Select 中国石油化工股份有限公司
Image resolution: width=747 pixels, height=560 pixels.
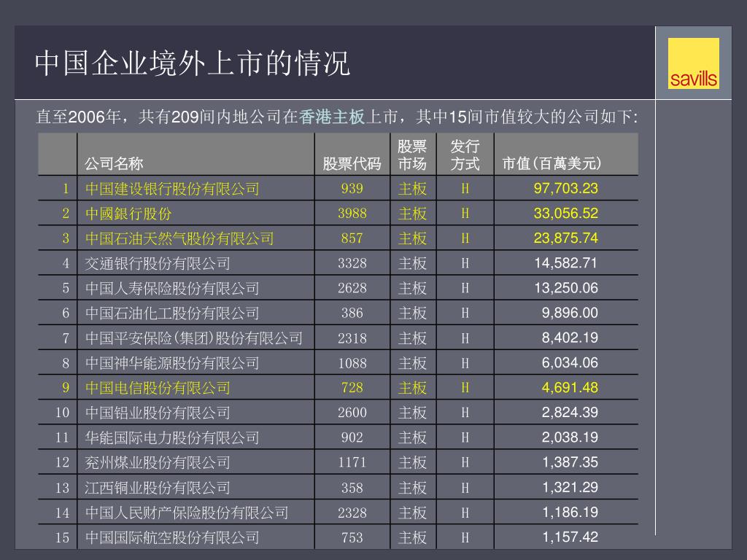click(x=172, y=313)
